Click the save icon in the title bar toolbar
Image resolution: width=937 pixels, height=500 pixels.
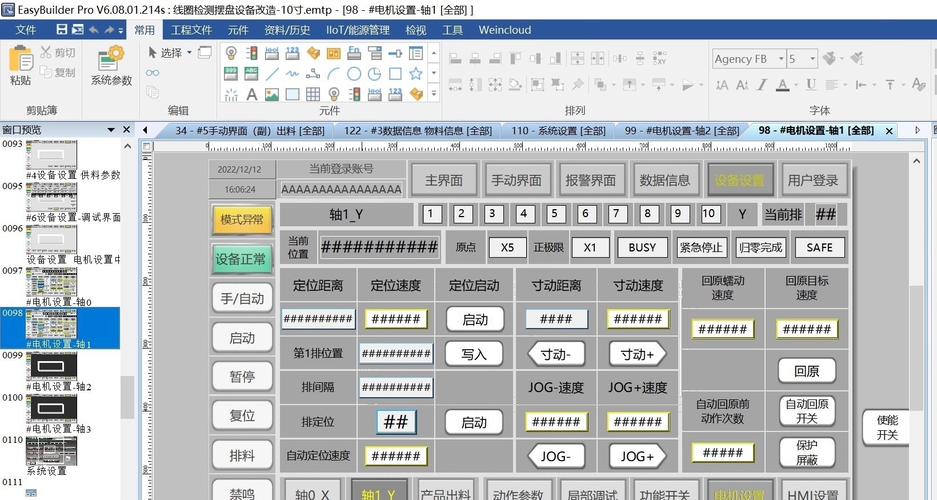click(62, 29)
